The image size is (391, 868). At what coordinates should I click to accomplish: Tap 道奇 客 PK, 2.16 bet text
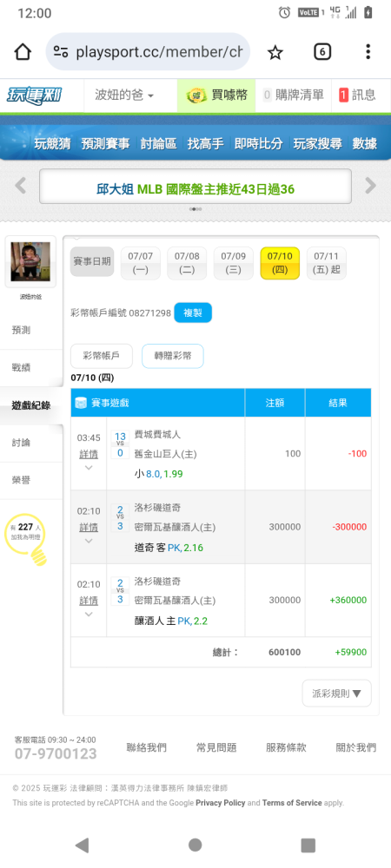[169, 548]
